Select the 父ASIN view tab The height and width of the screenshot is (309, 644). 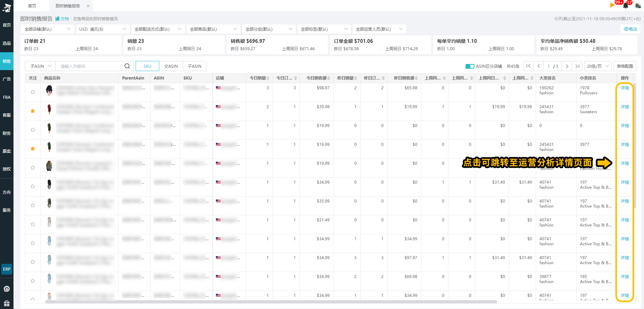[171, 66]
